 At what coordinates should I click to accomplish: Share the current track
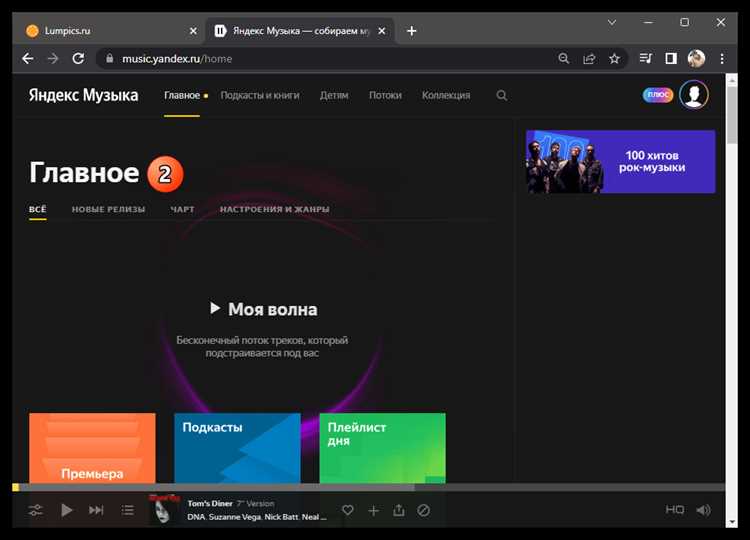click(398, 510)
